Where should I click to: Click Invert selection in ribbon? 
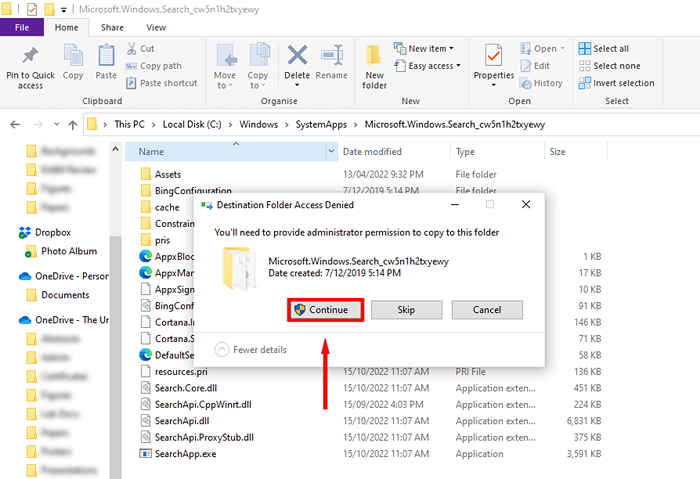coord(616,83)
